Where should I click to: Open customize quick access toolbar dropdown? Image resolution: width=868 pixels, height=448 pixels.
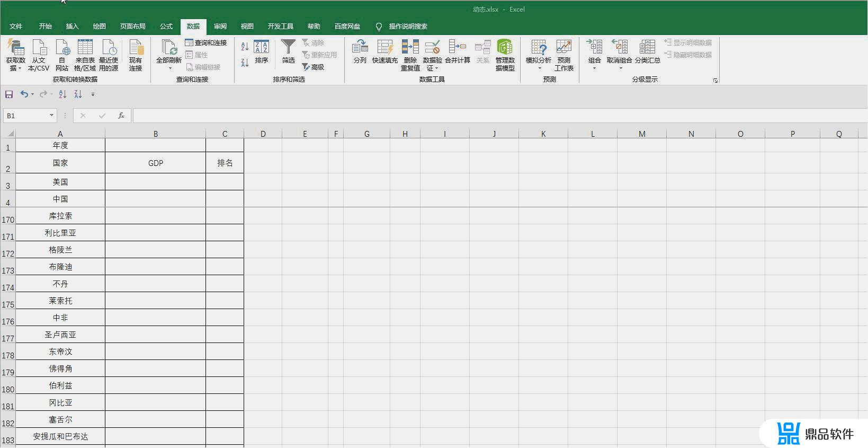[93, 94]
